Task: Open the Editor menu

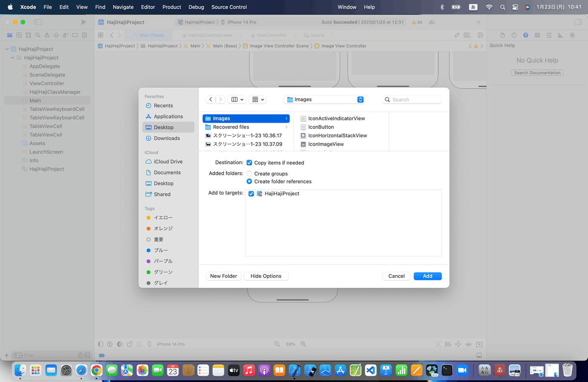Action: point(148,7)
